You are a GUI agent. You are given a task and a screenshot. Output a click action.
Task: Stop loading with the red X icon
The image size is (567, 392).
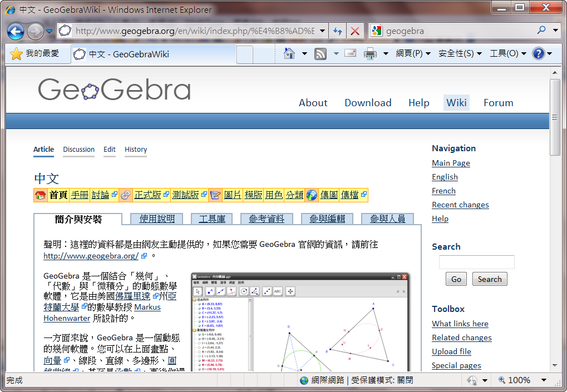[x=355, y=31]
